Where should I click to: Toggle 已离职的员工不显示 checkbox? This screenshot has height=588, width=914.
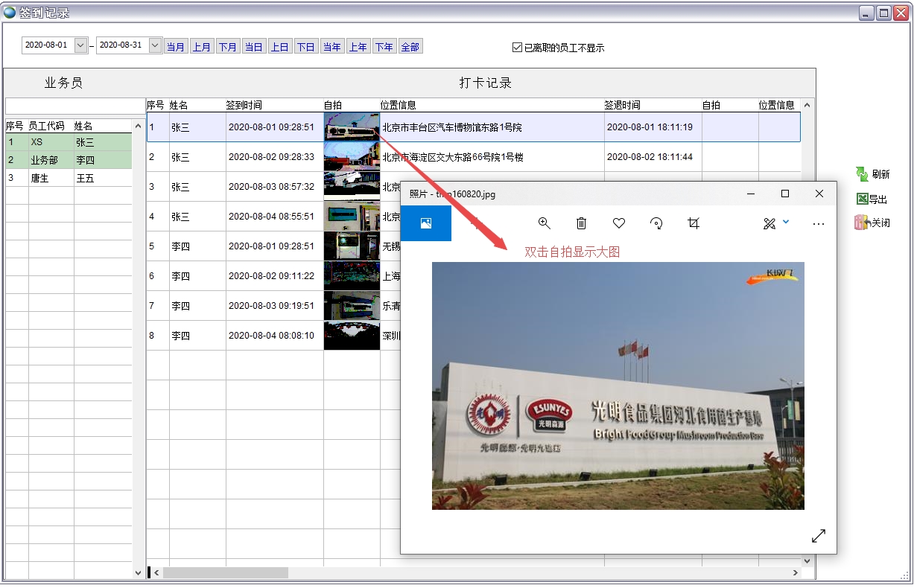518,48
